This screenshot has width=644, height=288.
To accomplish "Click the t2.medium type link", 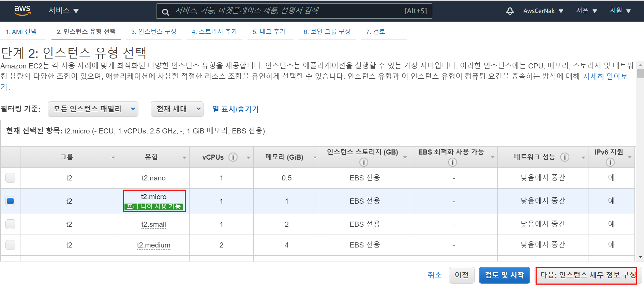I will (154, 245).
